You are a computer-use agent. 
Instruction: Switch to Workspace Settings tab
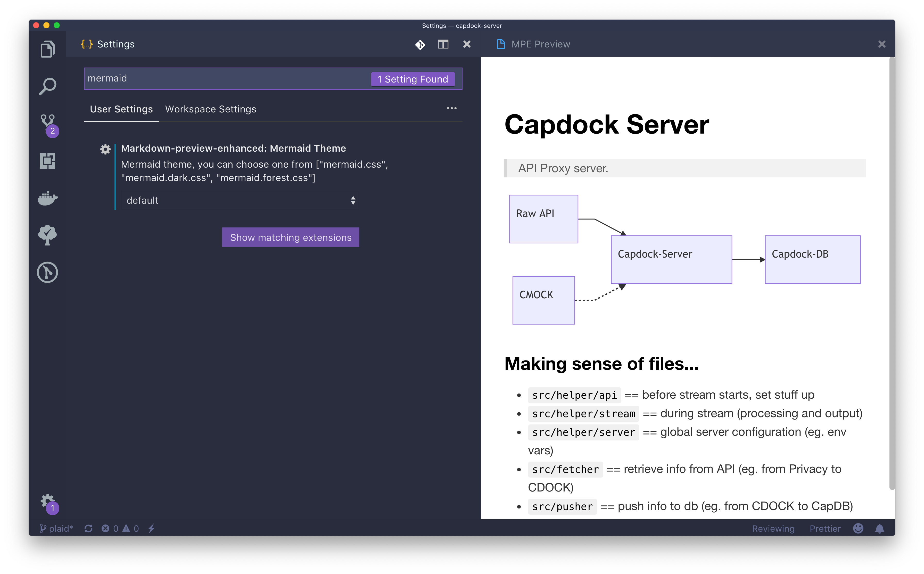coord(211,109)
